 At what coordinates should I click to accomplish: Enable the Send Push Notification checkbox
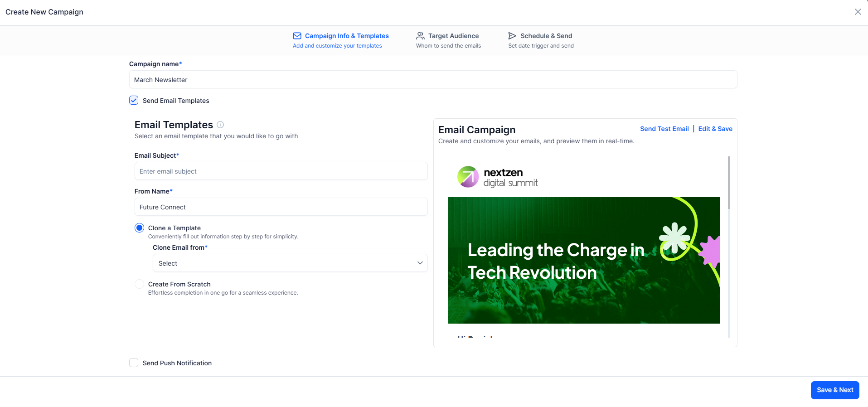point(134,363)
